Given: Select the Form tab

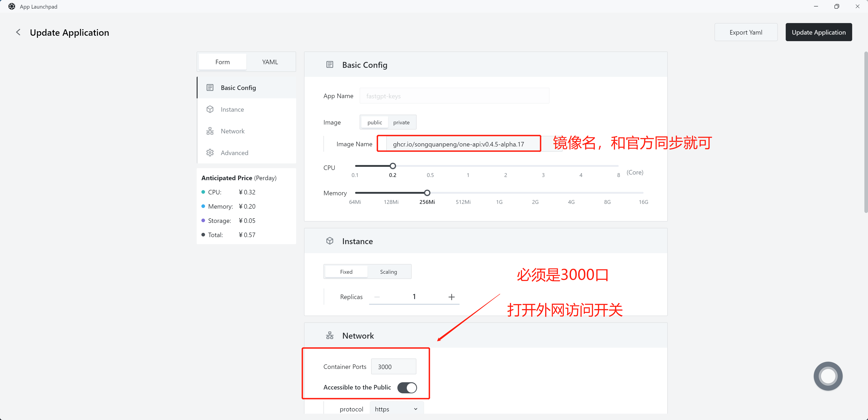Looking at the screenshot, I should tap(222, 62).
